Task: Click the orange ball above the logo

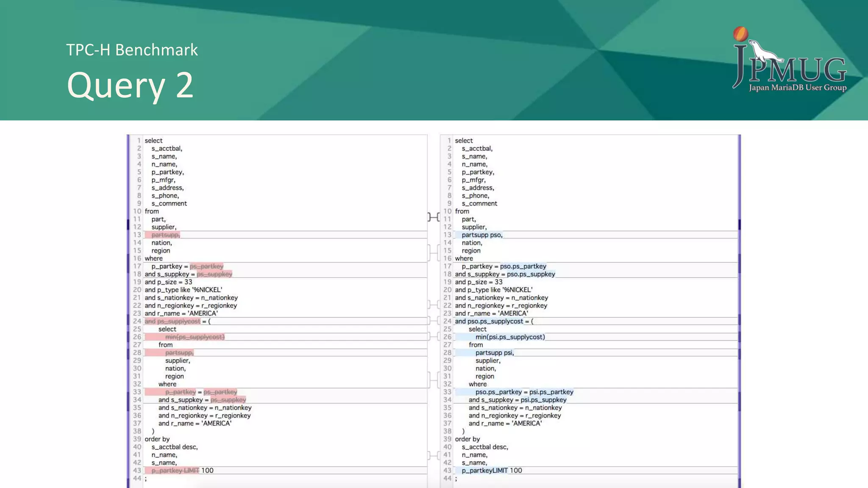Action: 740,34
